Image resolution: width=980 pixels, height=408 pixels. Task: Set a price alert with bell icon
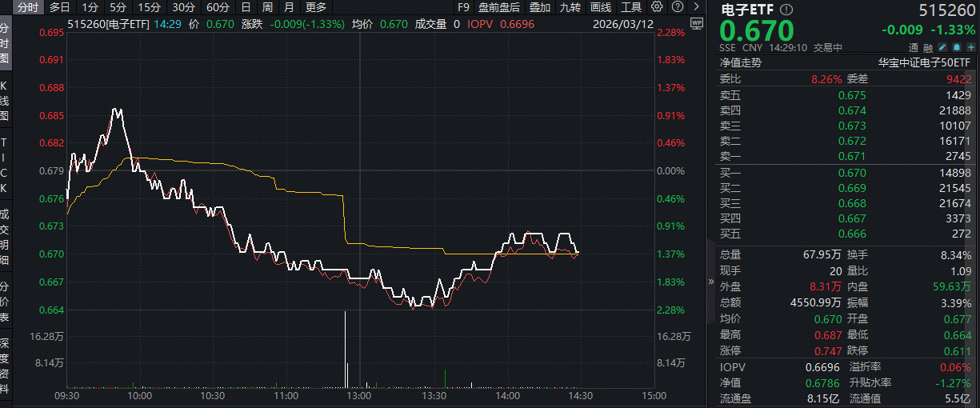coord(957,47)
